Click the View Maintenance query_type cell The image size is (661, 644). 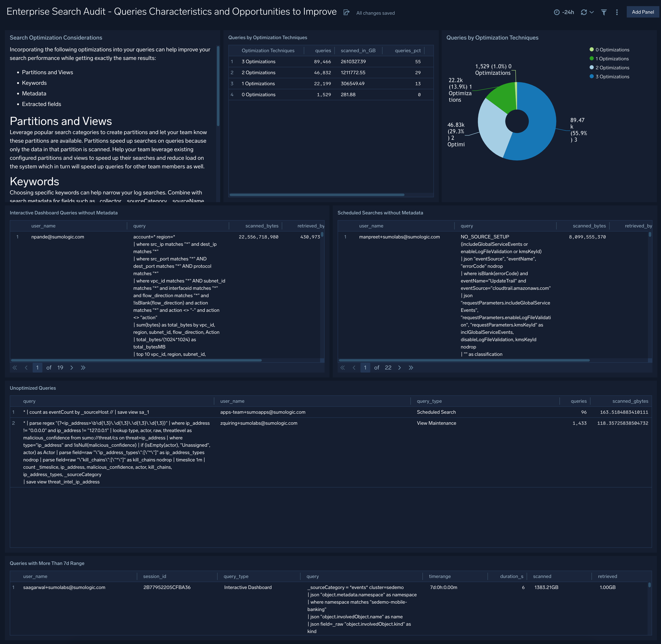pos(436,423)
